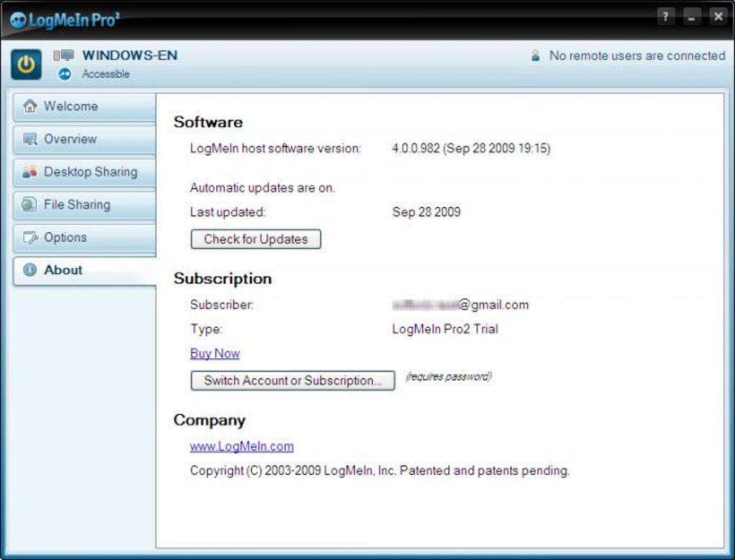Click the remote user person icon
Image resolution: width=735 pixels, height=560 pixels.
point(535,55)
